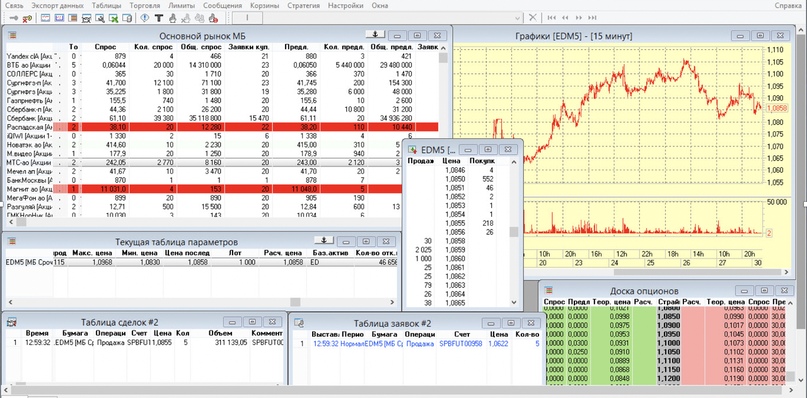Click the down arrow of EDM5 order book scrollbar
This screenshot has height=398, width=807.
coord(514,303)
